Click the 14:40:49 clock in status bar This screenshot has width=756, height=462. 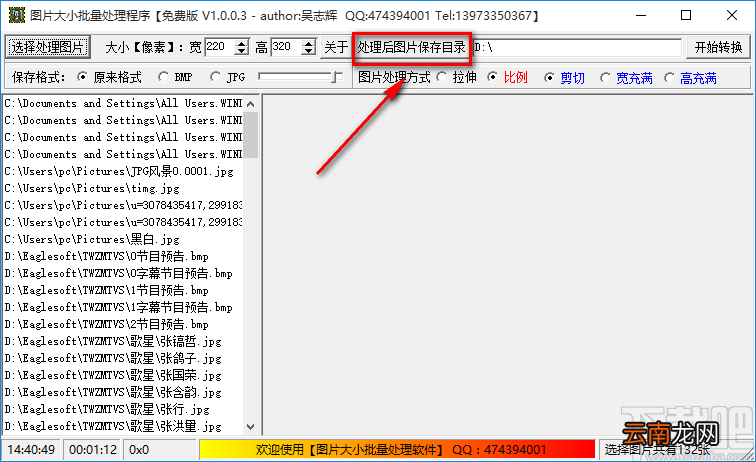click(x=31, y=449)
